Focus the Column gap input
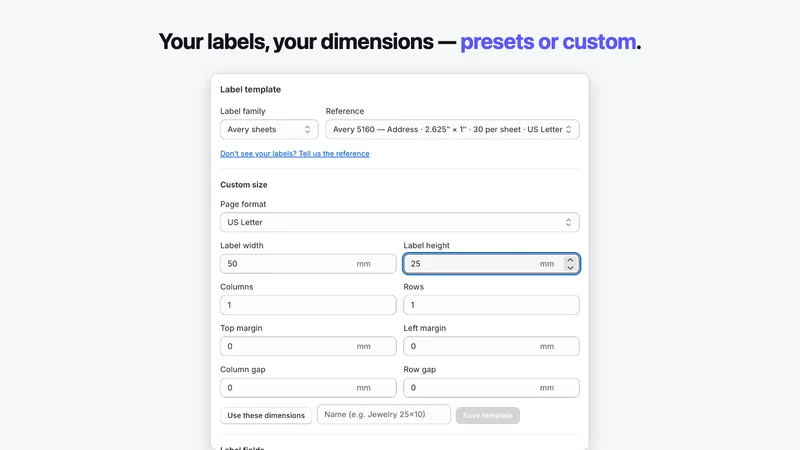800x450 pixels. [308, 388]
